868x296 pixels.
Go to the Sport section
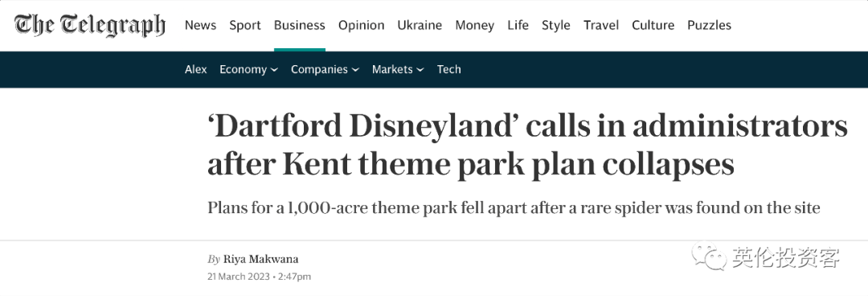[245, 25]
